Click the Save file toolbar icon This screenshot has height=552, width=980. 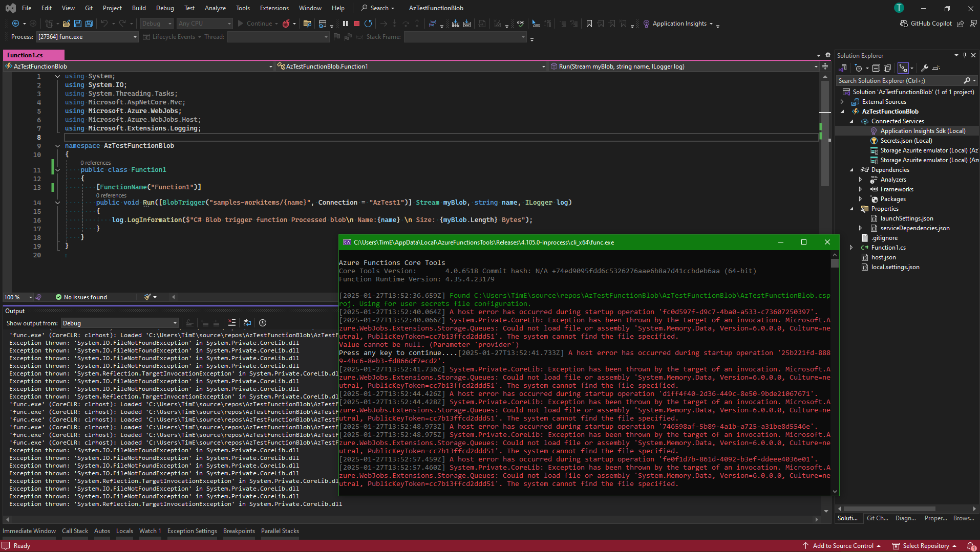[78, 24]
